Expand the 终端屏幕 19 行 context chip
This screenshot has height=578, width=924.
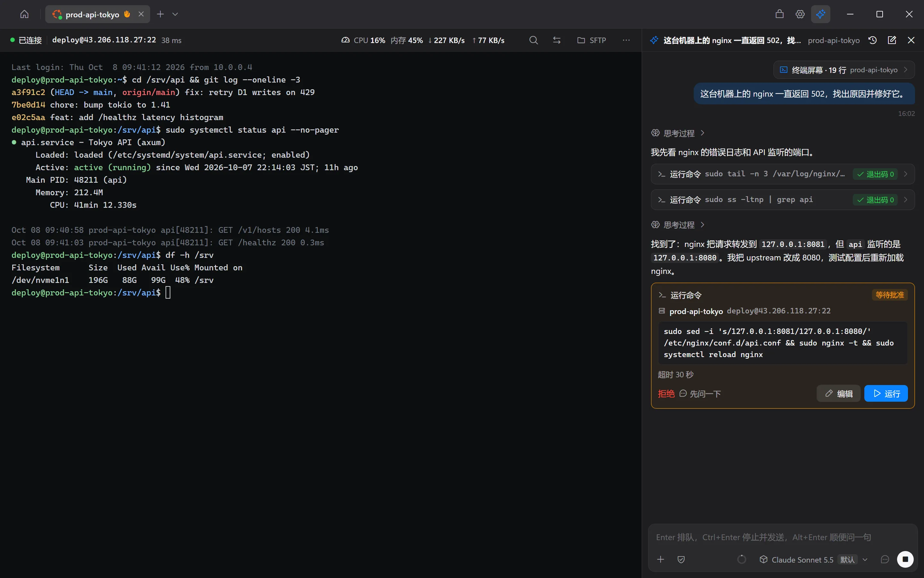click(844, 70)
